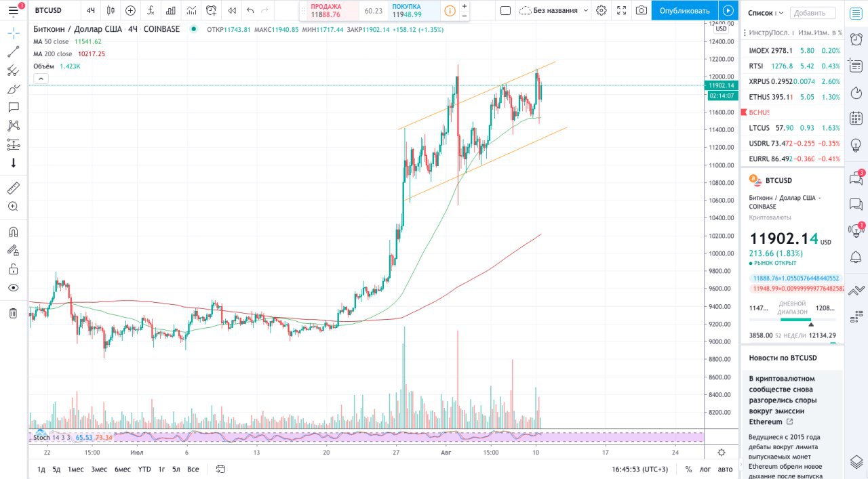
Task: Select the YTD date range
Action: [144, 469]
